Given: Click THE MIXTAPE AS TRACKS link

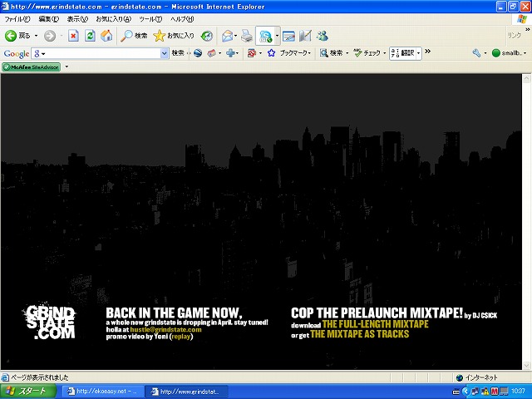Looking at the screenshot, I should click(x=360, y=334).
